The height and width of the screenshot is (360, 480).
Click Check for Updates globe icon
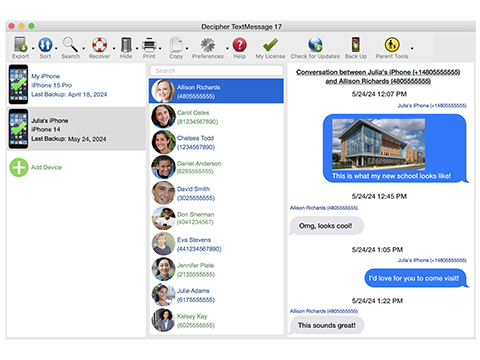(315, 45)
